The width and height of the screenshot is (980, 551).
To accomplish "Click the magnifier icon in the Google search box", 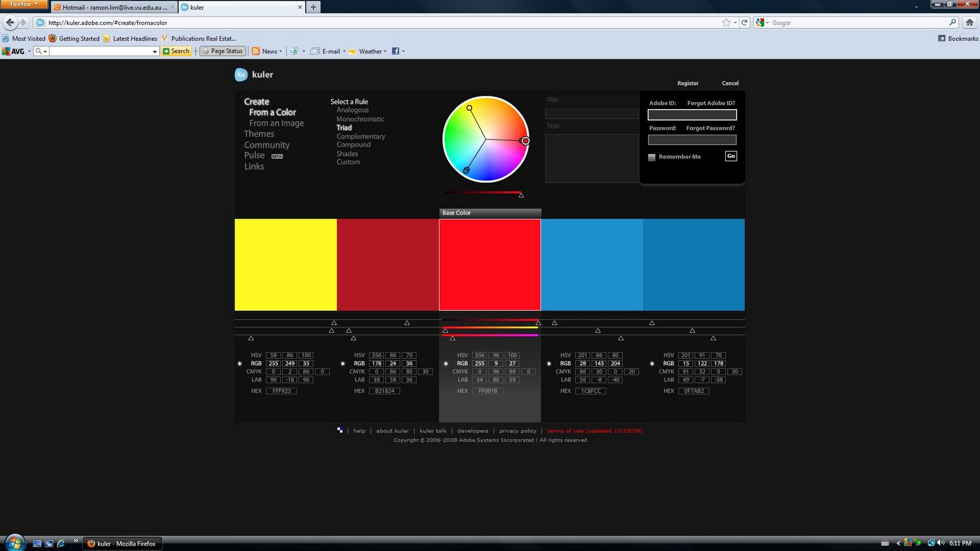I will coord(952,23).
